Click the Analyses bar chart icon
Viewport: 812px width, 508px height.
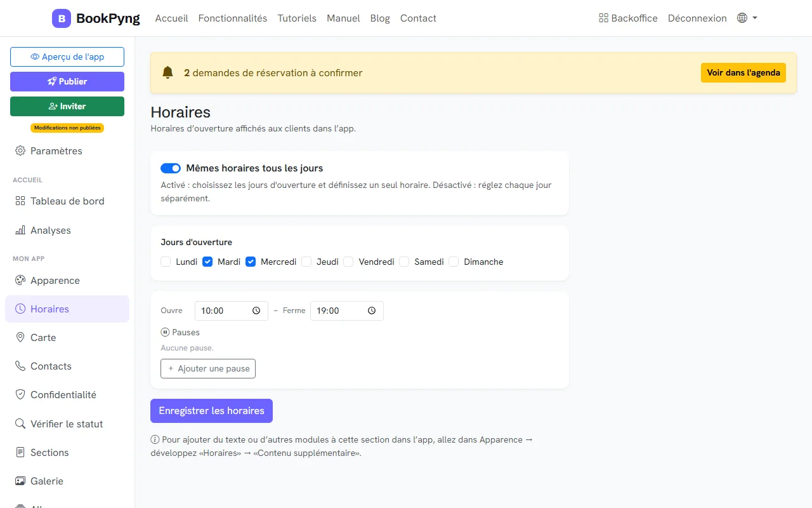click(20, 230)
